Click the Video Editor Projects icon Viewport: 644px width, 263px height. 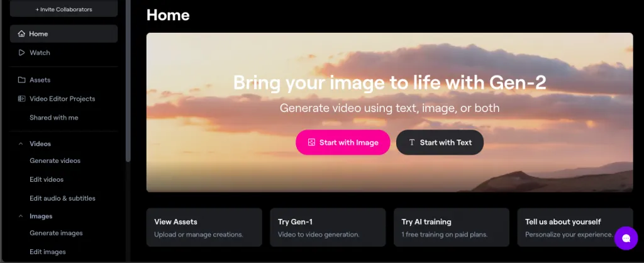pos(21,99)
